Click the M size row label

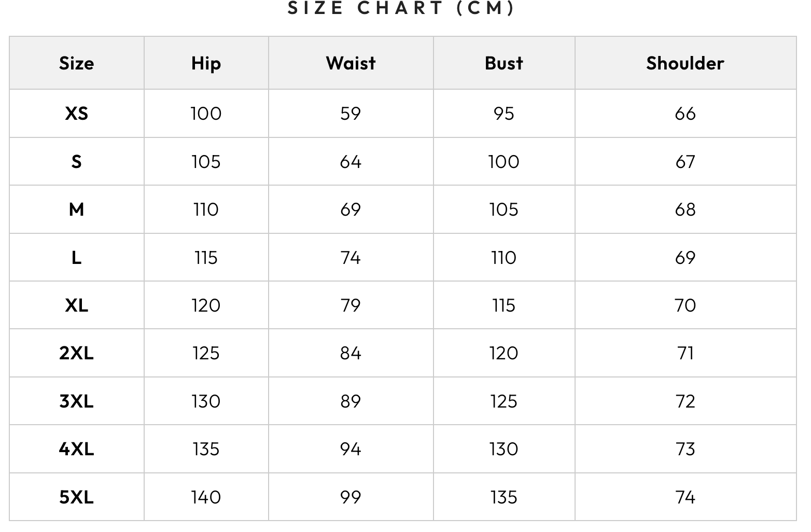pyautogui.click(x=76, y=209)
